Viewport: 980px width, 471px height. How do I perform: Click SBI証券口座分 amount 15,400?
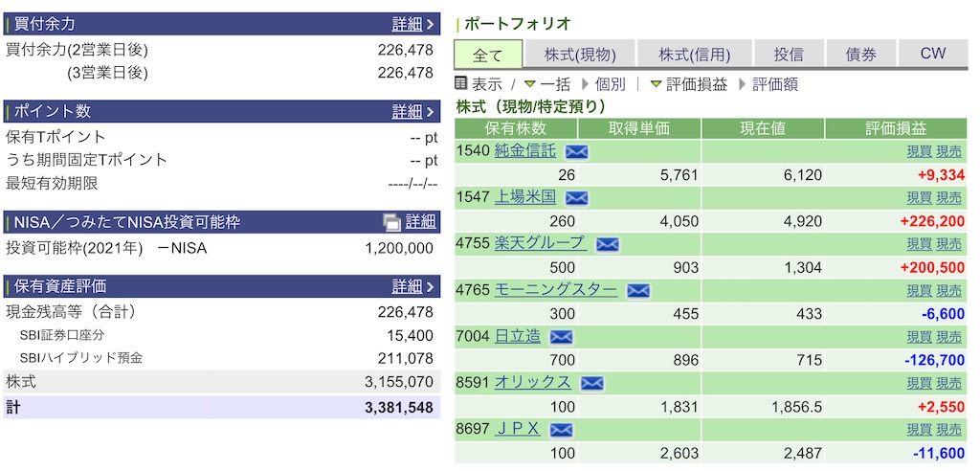tap(410, 335)
